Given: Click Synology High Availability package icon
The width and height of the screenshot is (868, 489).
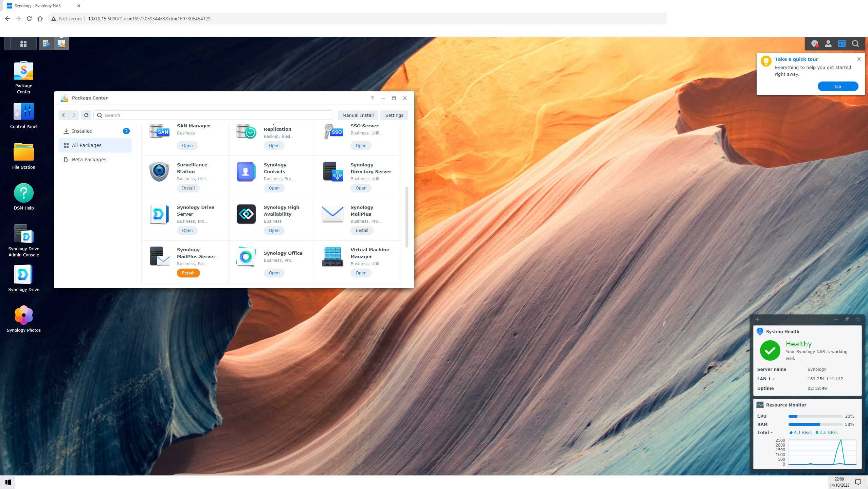Looking at the screenshot, I should tap(246, 214).
